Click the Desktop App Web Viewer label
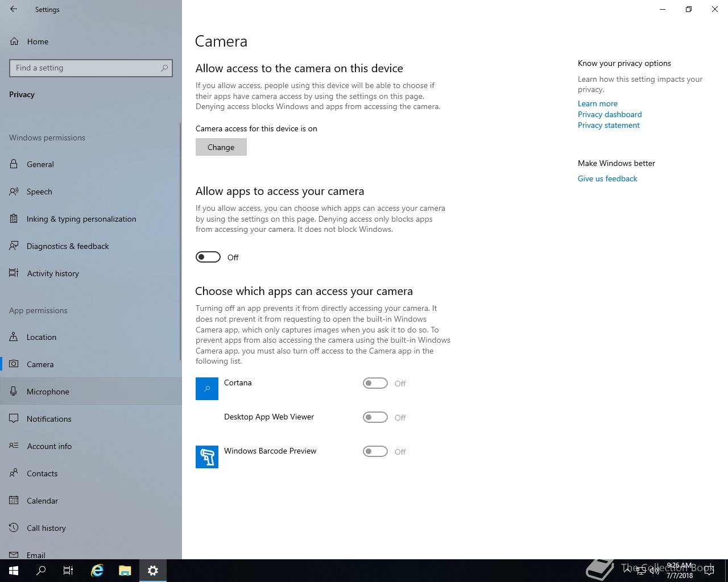This screenshot has width=728, height=582. 269,417
